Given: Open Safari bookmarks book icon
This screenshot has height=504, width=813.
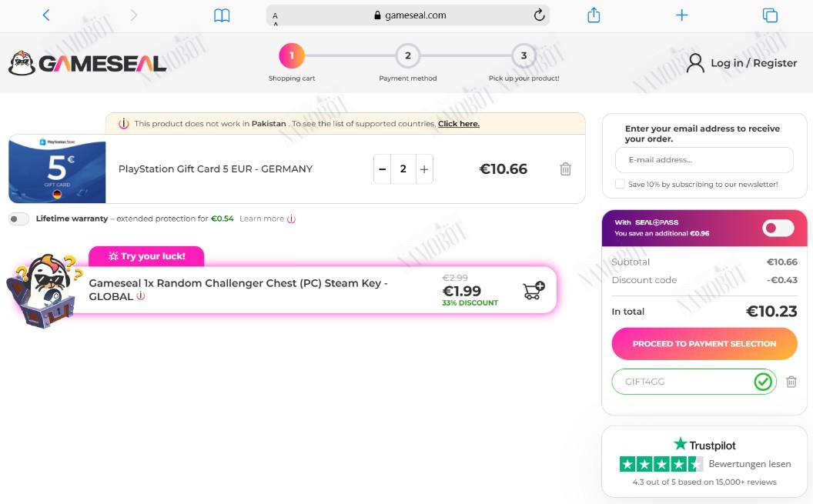Looking at the screenshot, I should (222, 15).
